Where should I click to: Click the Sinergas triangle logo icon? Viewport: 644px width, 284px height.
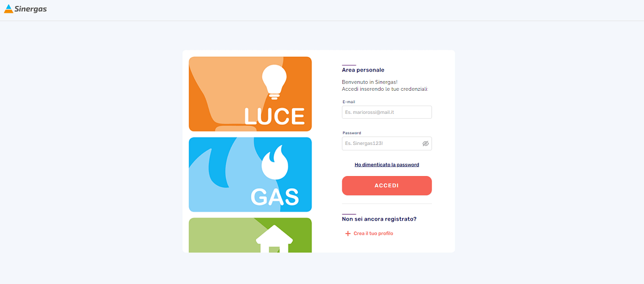click(9, 9)
